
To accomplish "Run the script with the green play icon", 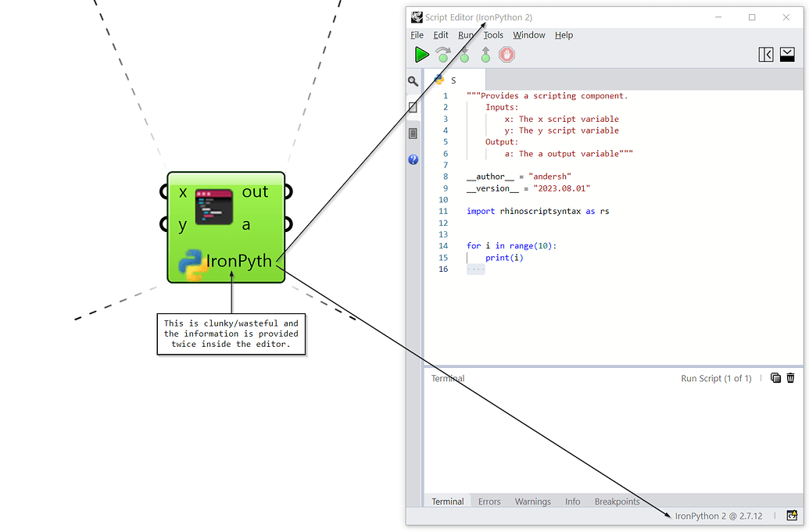I will pyautogui.click(x=421, y=54).
